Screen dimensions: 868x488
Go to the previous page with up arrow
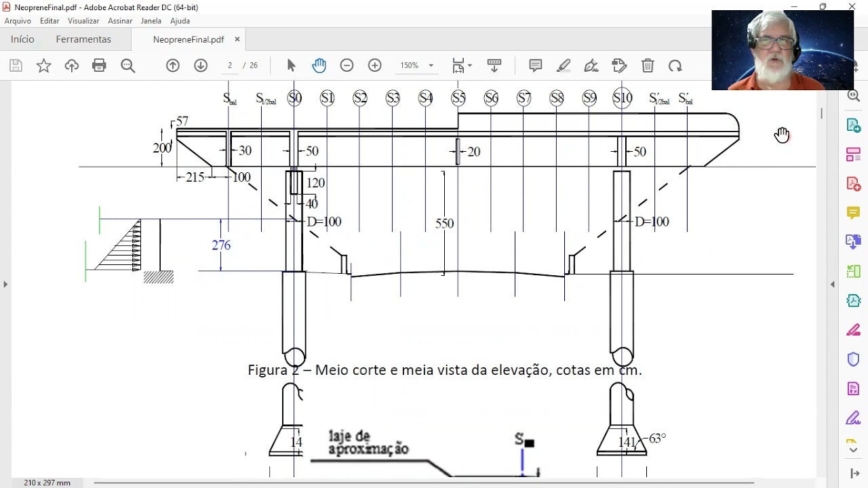[173, 66]
